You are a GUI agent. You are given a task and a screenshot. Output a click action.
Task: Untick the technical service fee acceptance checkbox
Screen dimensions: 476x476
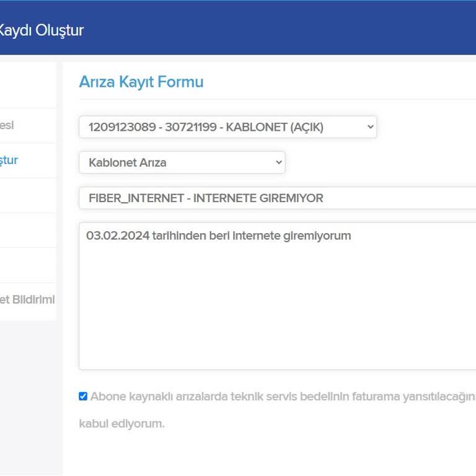(x=83, y=397)
